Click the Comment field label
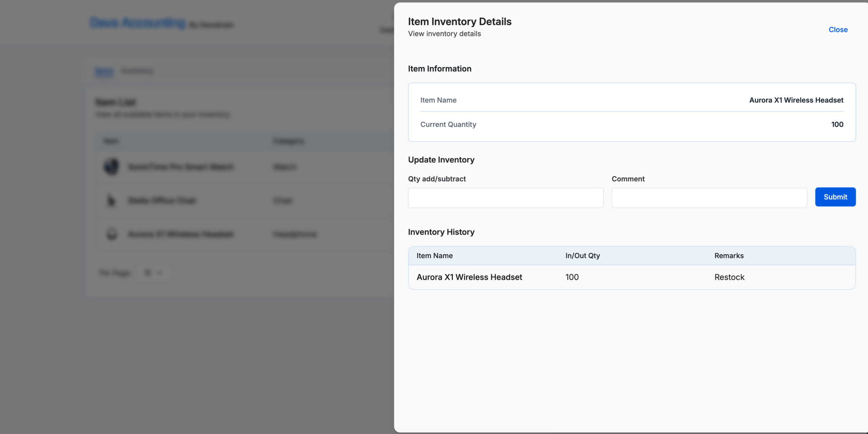Image resolution: width=868 pixels, height=434 pixels. pos(628,179)
